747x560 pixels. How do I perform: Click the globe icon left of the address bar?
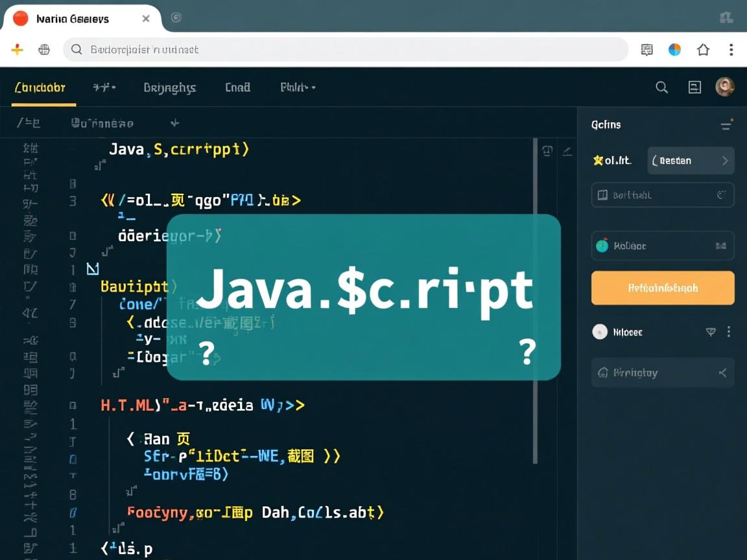point(44,50)
